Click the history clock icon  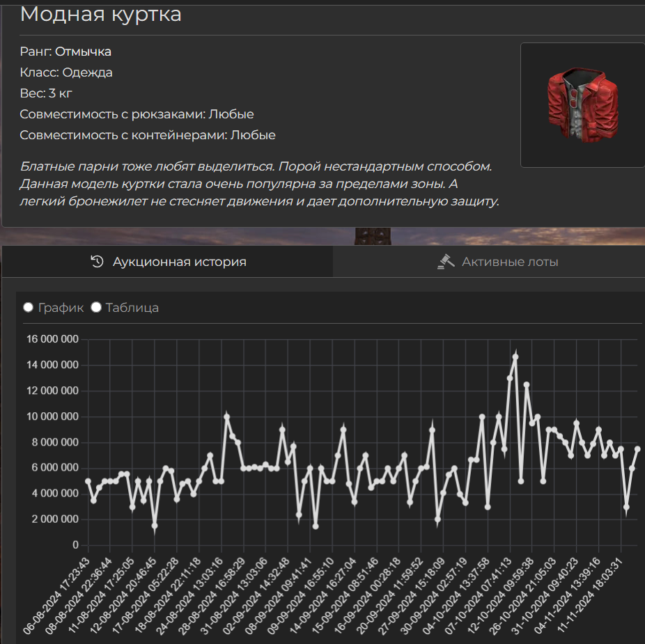click(x=97, y=262)
